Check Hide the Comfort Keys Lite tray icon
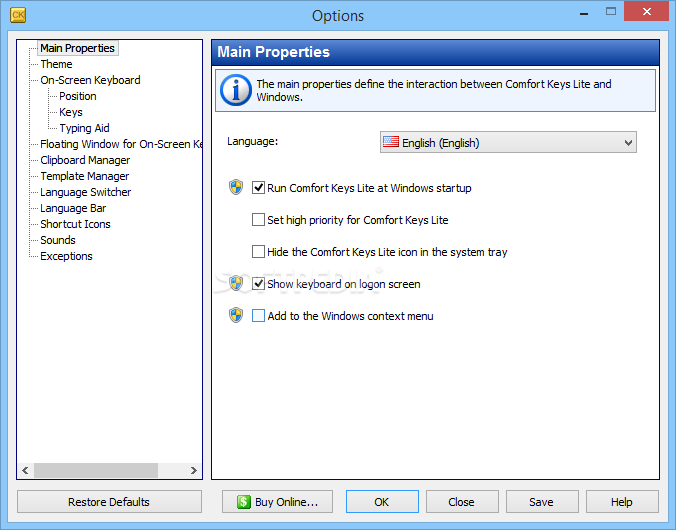Viewport: 676px width, 530px height. coord(258,251)
